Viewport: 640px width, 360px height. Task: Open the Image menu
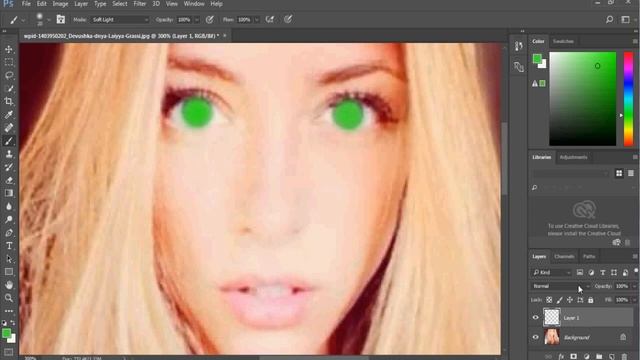click(60, 4)
